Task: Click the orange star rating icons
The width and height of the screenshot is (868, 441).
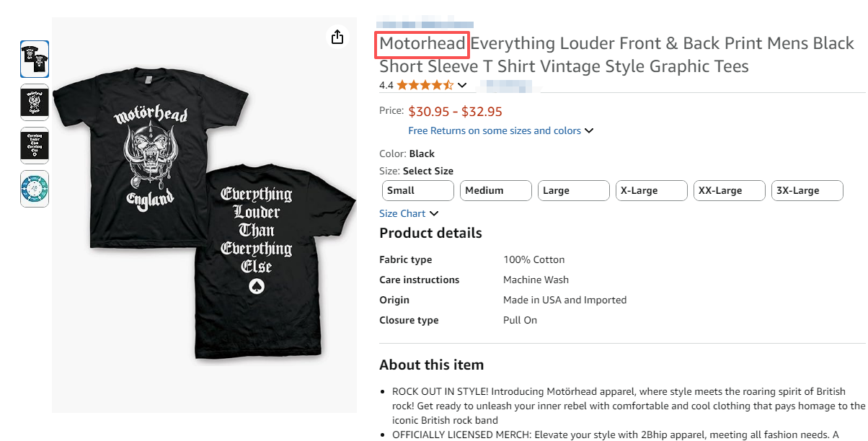Action: [x=425, y=85]
